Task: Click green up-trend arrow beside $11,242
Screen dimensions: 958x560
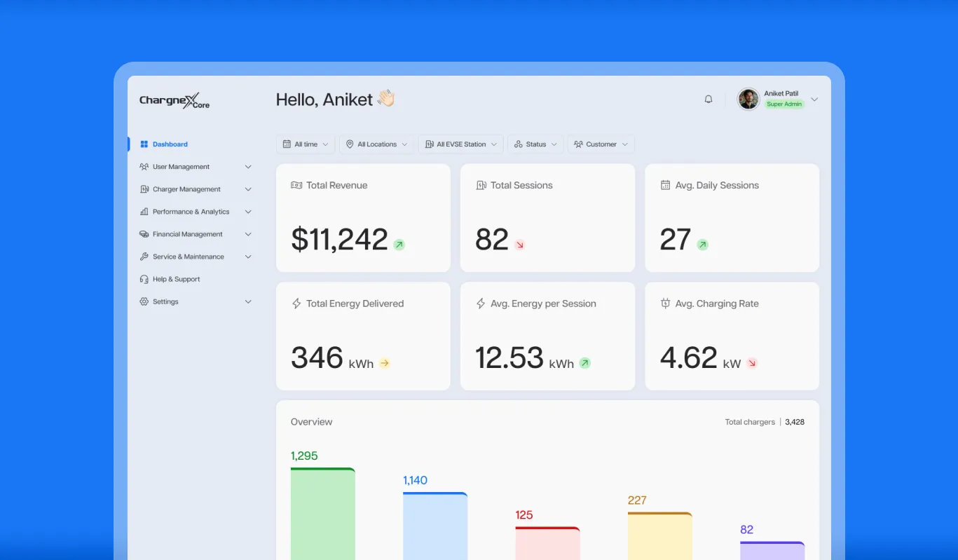Action: click(x=399, y=245)
